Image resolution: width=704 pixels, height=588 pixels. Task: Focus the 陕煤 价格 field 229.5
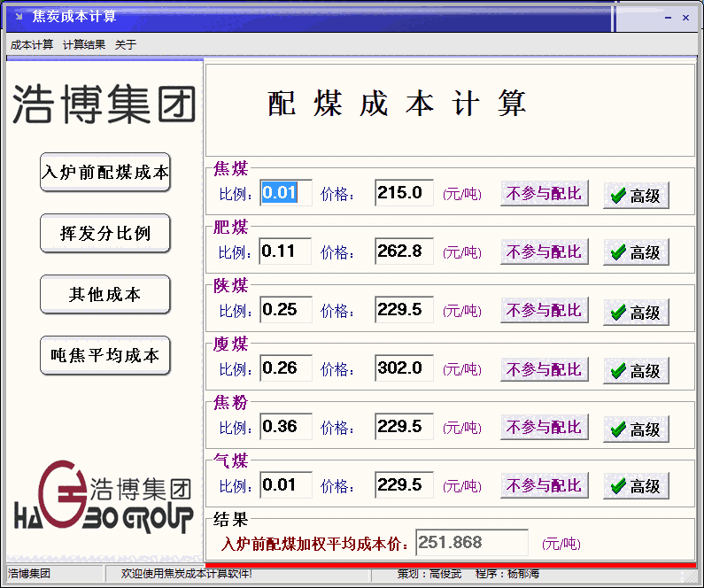[404, 310]
